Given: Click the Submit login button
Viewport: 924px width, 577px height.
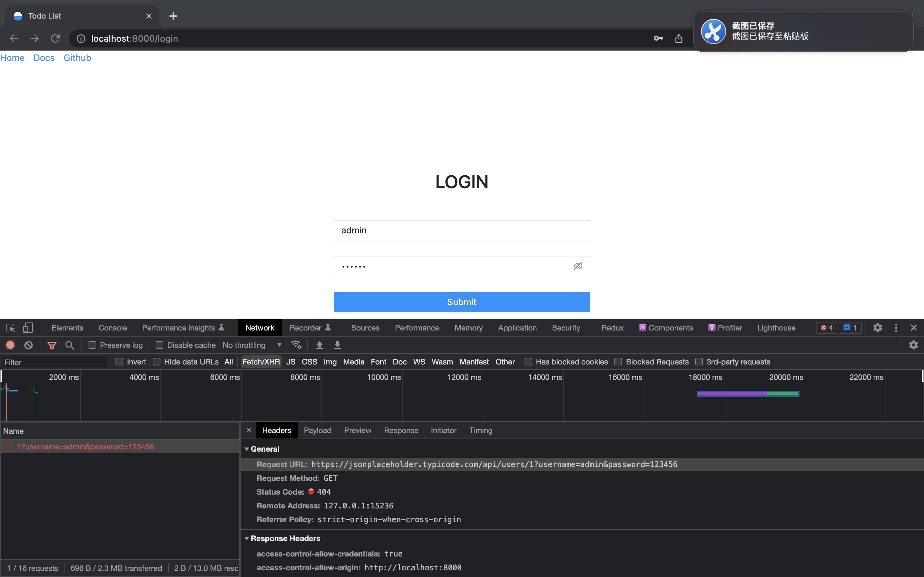Looking at the screenshot, I should pyautogui.click(x=462, y=302).
